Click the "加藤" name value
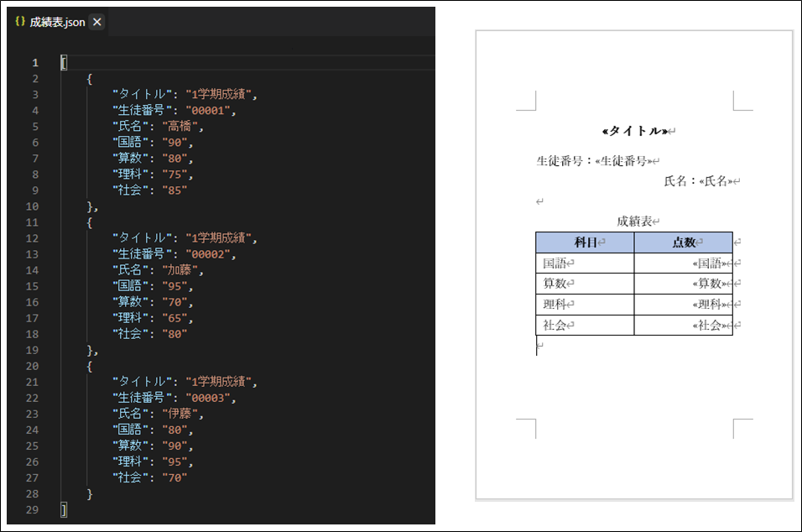The image size is (802, 532). (180, 270)
